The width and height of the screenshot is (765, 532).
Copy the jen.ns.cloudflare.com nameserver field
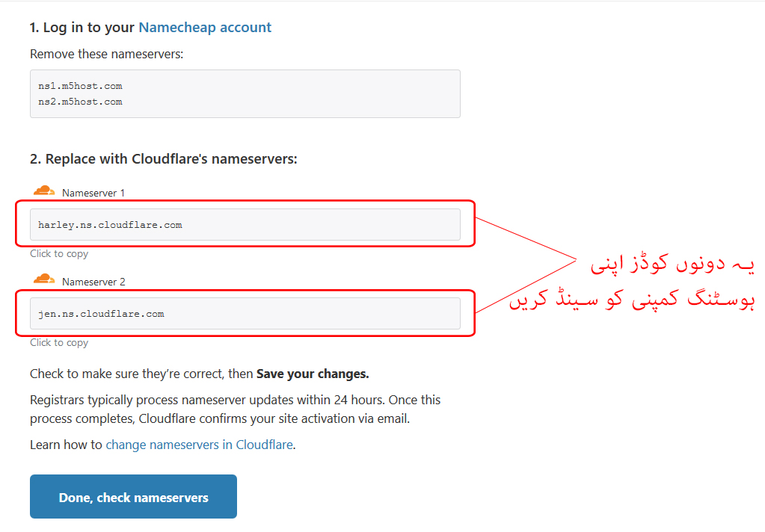(245, 314)
